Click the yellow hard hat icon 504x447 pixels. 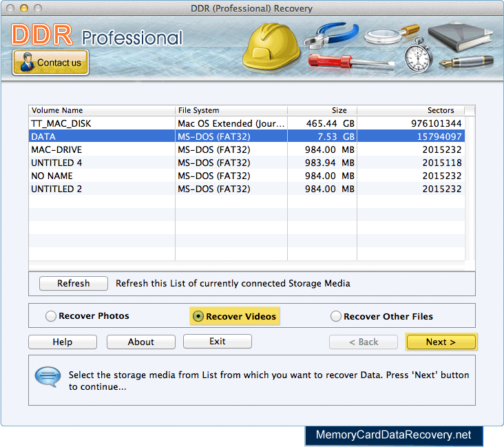pyautogui.click(x=271, y=47)
